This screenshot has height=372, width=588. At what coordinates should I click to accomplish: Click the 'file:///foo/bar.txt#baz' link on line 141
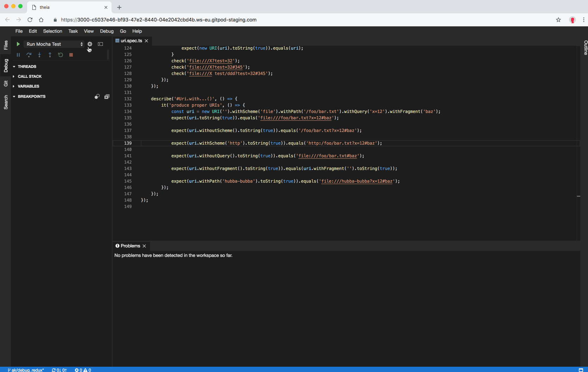[x=328, y=156]
